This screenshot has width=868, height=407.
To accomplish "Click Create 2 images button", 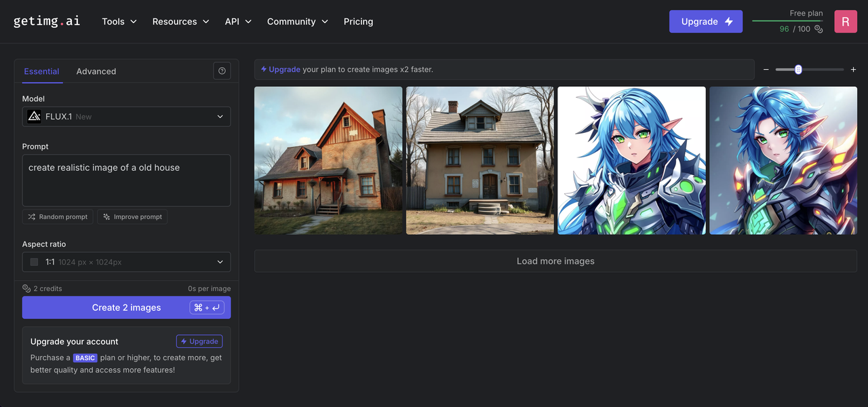I will click(x=126, y=307).
